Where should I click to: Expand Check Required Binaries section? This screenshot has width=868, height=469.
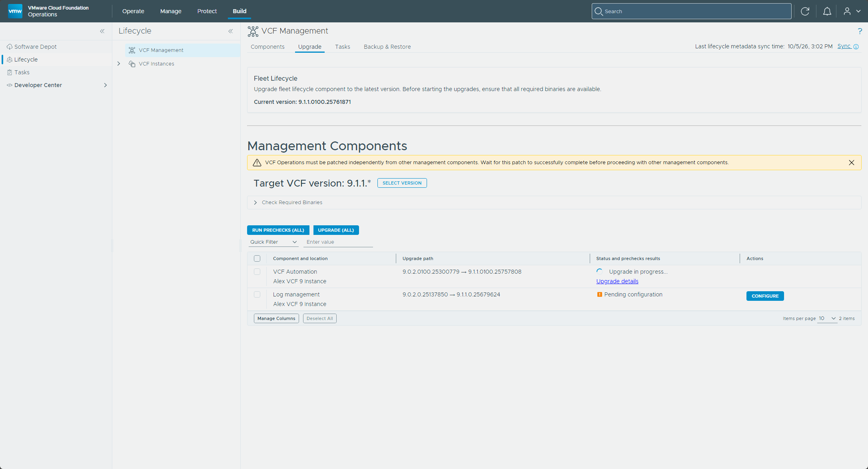(255, 203)
